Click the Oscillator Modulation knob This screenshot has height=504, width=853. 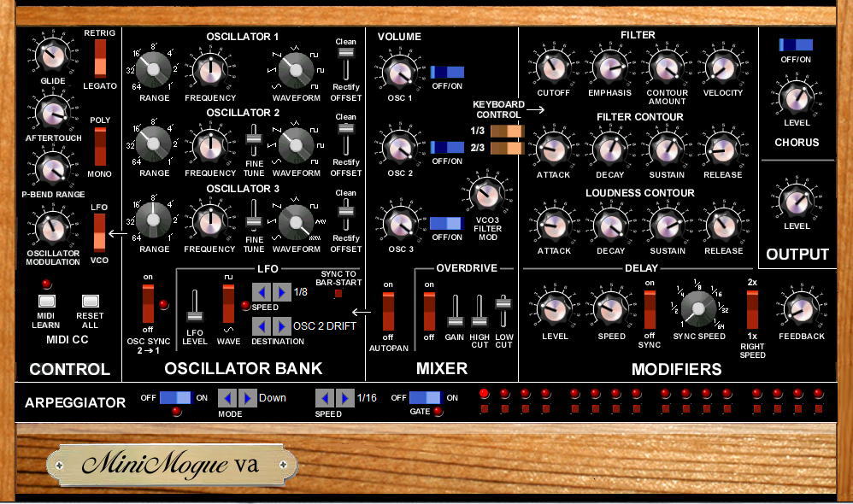pyautogui.click(x=53, y=228)
